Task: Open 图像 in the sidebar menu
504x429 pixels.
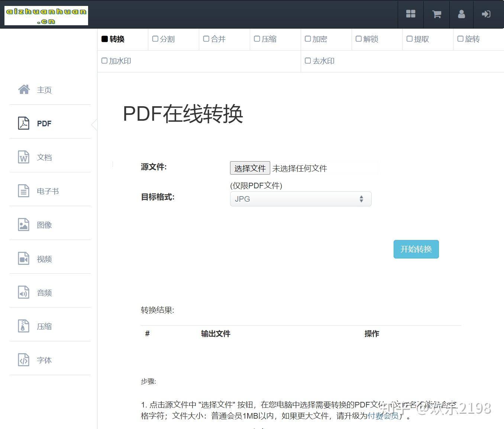Action: coord(44,225)
